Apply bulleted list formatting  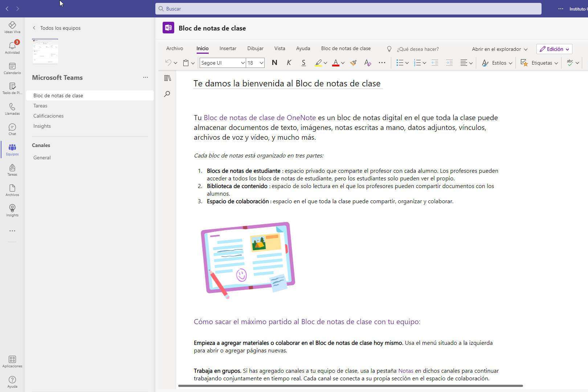(x=400, y=63)
